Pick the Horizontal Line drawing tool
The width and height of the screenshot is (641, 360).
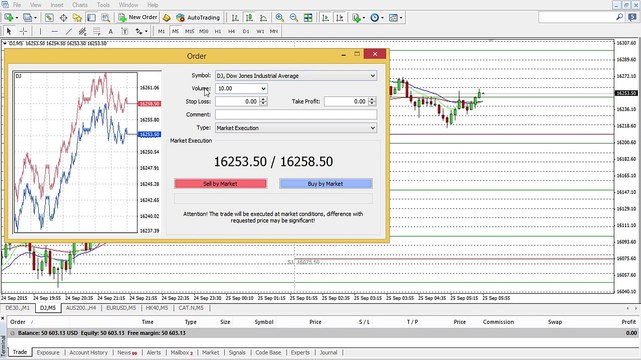point(54,31)
